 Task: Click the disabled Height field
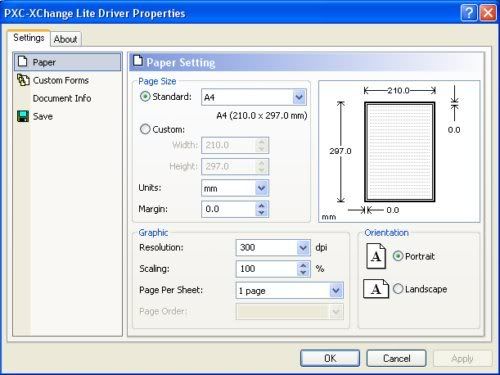(235, 166)
